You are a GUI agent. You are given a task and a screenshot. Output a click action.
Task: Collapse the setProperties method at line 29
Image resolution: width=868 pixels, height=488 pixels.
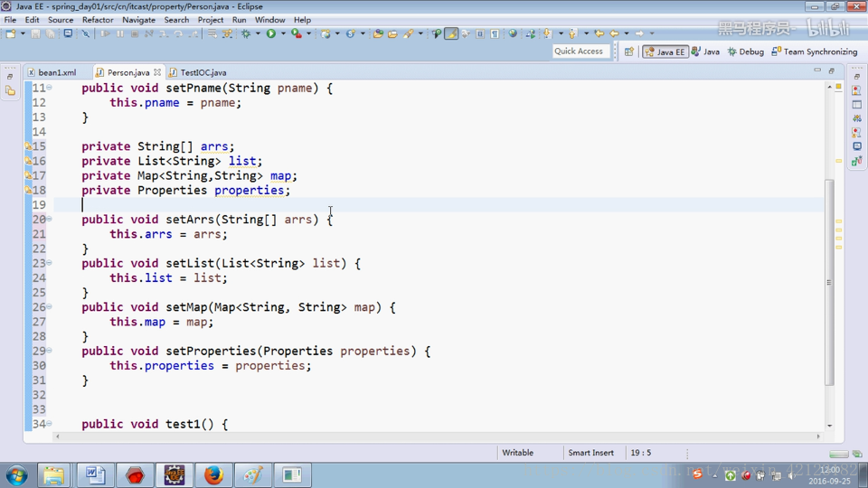coord(49,351)
